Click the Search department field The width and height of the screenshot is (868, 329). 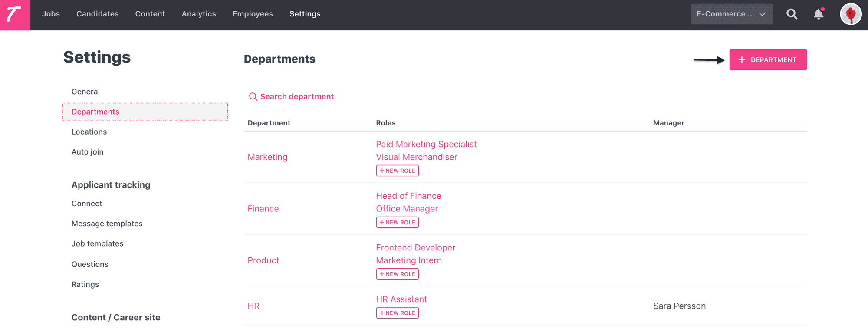[x=292, y=96]
